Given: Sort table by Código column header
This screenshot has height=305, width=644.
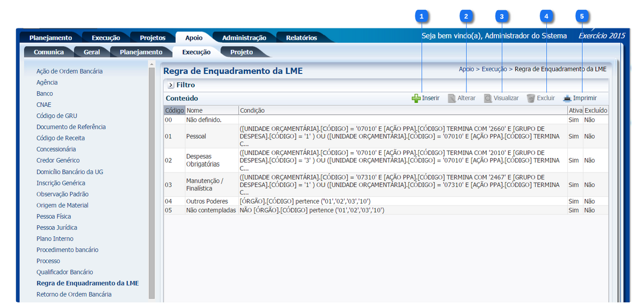Looking at the screenshot, I should point(174,110).
